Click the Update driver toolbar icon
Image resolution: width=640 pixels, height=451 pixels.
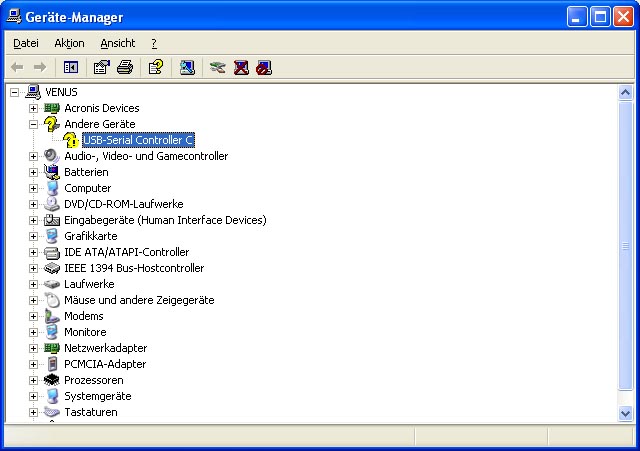(x=218, y=67)
